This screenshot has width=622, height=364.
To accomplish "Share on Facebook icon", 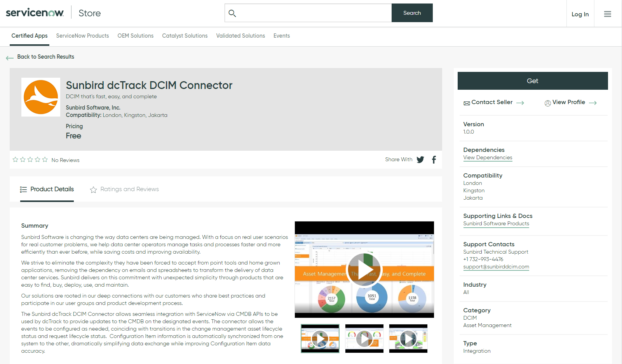I will tap(434, 160).
